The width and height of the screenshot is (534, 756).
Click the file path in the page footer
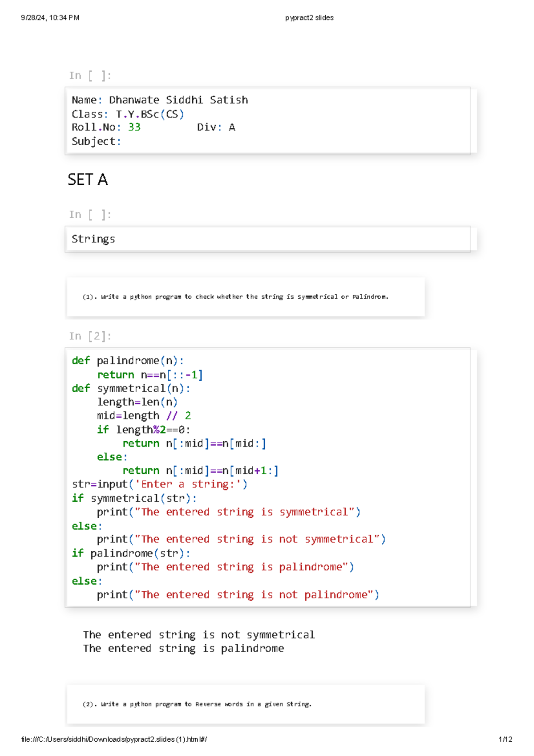[114, 740]
